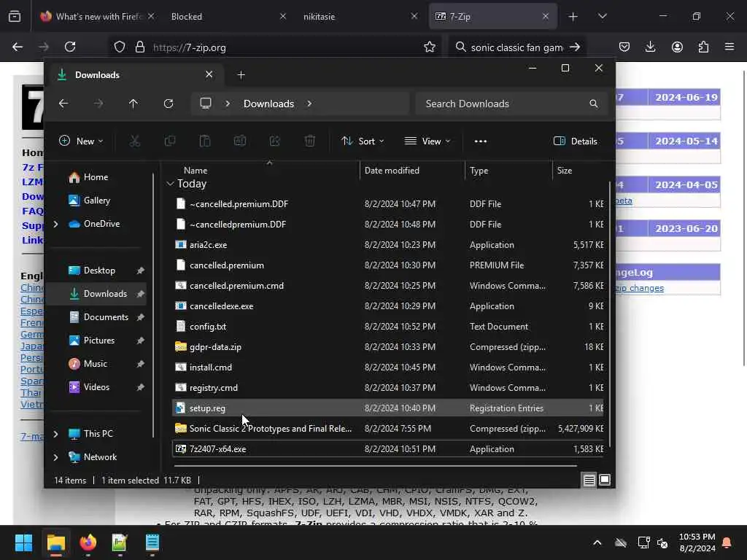Show hidden system tray icons chevron

pyautogui.click(x=597, y=542)
